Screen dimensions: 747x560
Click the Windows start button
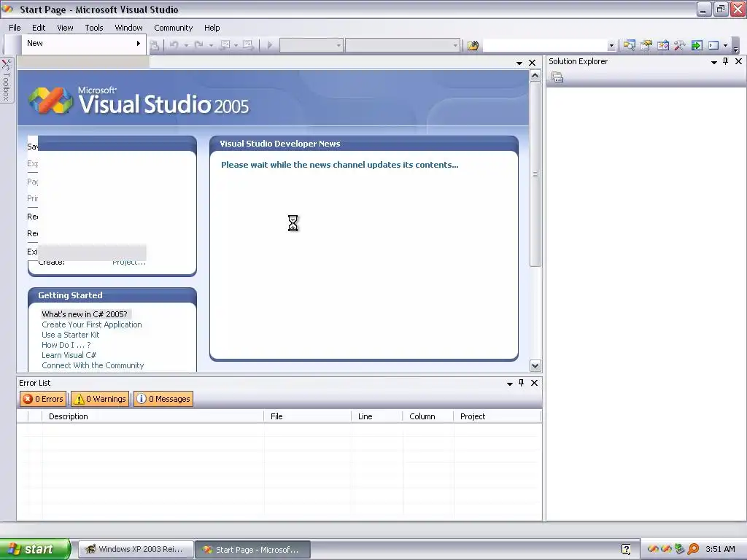(35, 549)
